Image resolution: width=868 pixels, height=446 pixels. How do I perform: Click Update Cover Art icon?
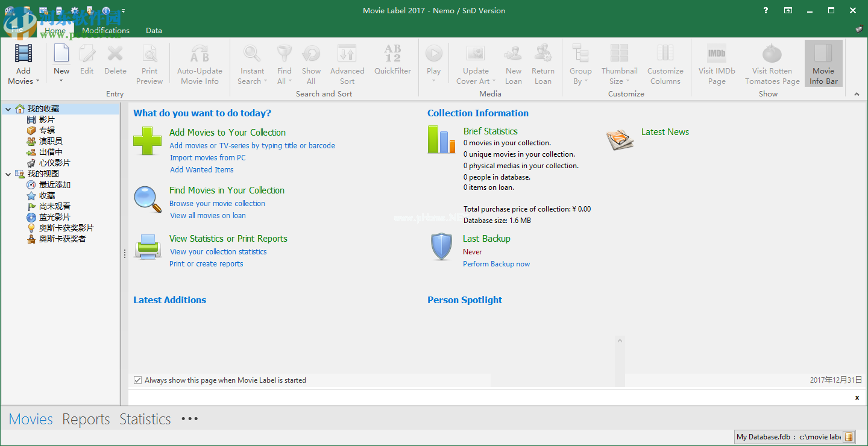coord(476,54)
